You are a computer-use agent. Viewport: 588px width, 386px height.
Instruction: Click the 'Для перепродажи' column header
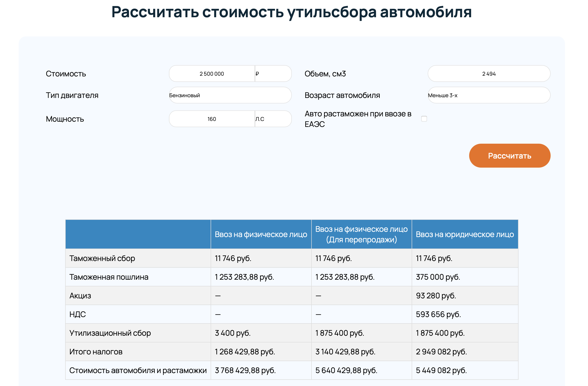click(361, 234)
